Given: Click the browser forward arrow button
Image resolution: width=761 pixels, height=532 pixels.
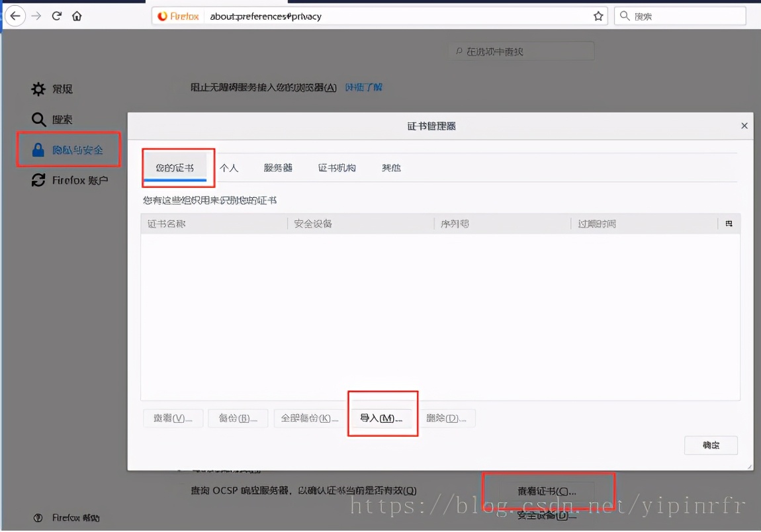Looking at the screenshot, I should [36, 16].
